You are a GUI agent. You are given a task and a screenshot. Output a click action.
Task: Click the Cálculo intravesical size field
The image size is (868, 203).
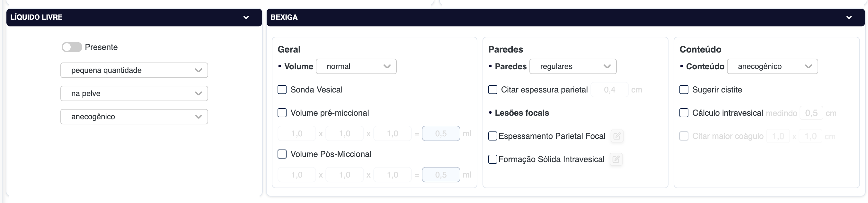pos(811,113)
